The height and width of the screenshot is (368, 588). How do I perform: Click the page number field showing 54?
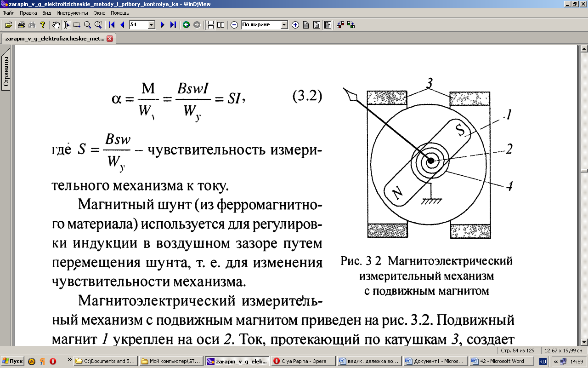tap(139, 25)
